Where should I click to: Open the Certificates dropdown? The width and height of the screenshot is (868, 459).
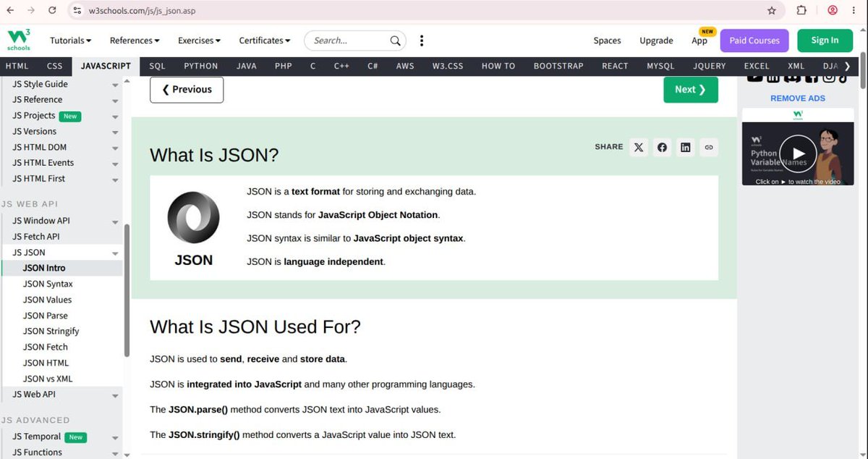click(265, 41)
